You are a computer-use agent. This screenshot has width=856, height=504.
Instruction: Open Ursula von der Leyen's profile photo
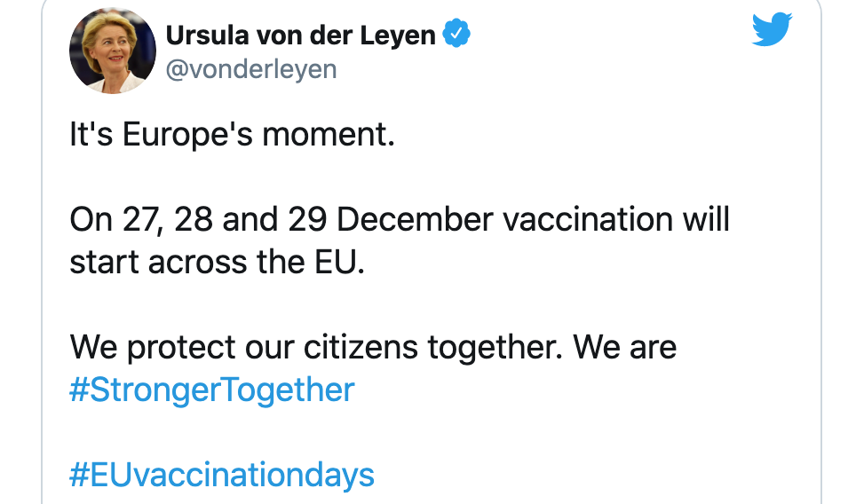[x=113, y=51]
